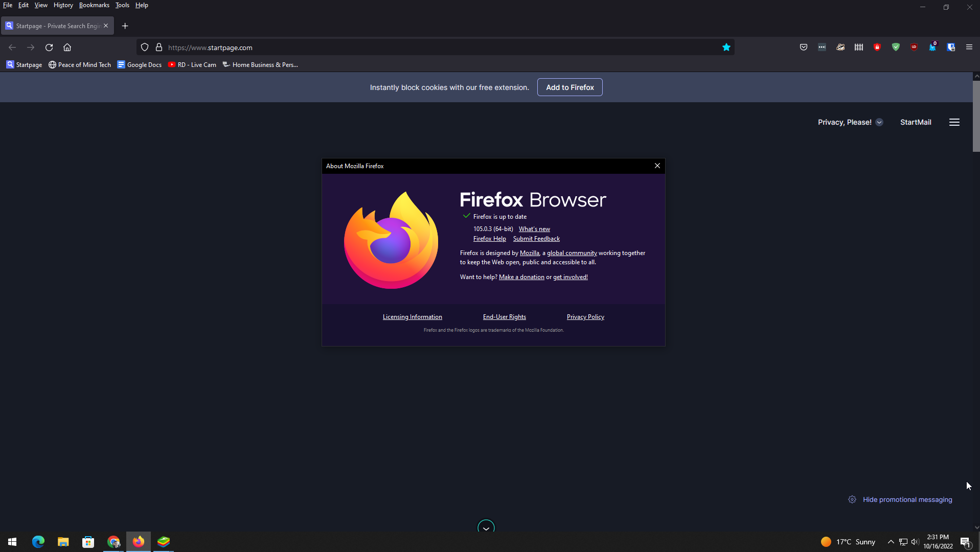
Task: Open the global community link
Action: point(572,253)
